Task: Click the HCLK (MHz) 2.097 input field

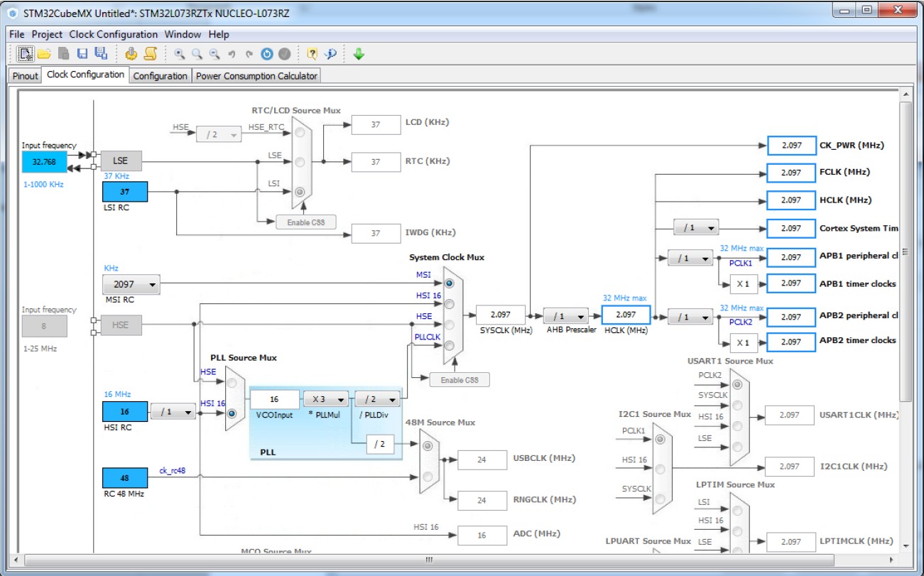Action: [626, 315]
